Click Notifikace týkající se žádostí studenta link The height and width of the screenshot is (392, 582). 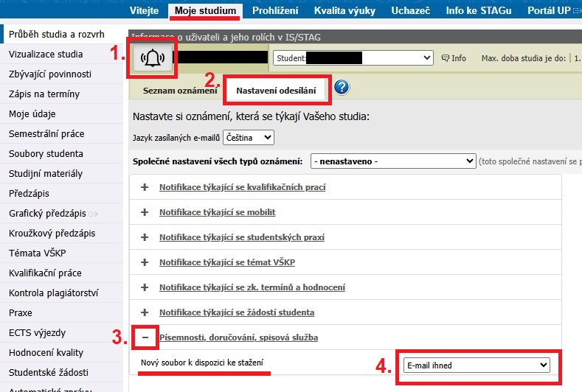click(236, 312)
